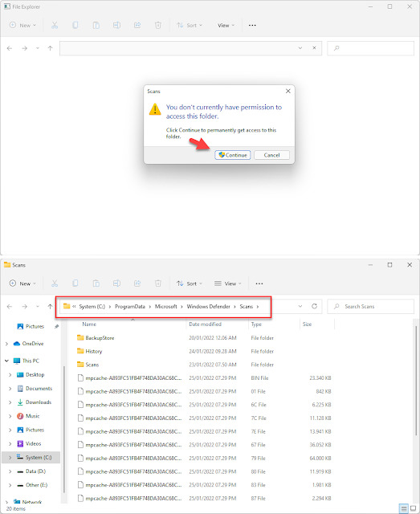Select Data (D:) in the navigation pane

point(35,471)
